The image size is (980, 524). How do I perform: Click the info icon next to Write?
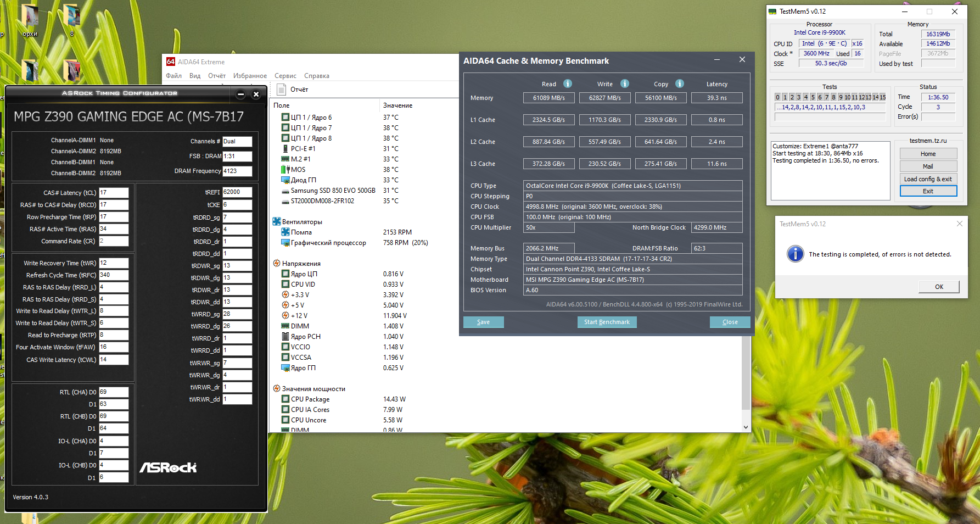tap(625, 83)
